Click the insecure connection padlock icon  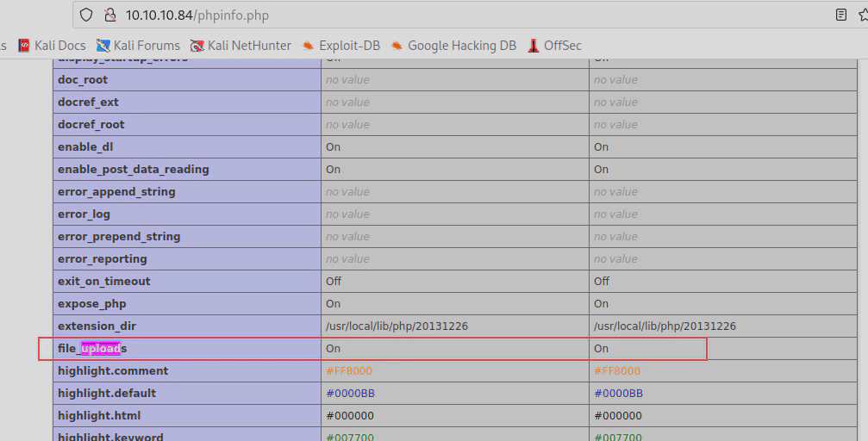coord(109,15)
